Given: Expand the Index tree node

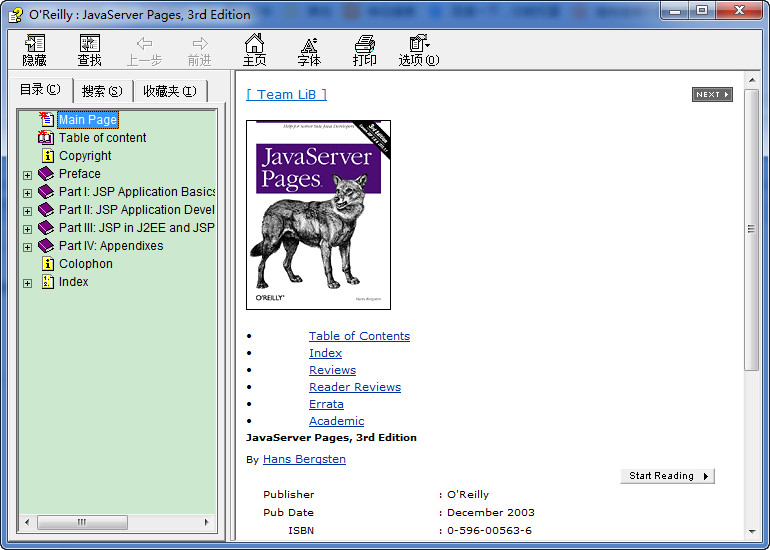Looking at the screenshot, I should [28, 283].
